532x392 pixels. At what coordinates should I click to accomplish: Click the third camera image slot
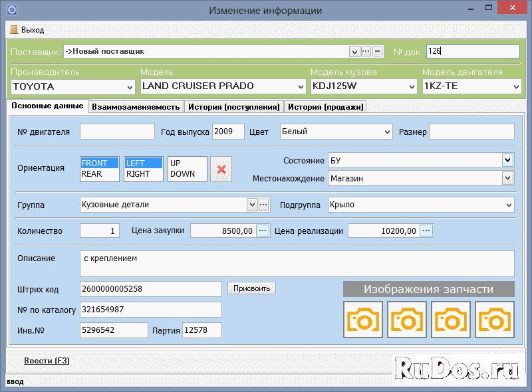(x=451, y=320)
